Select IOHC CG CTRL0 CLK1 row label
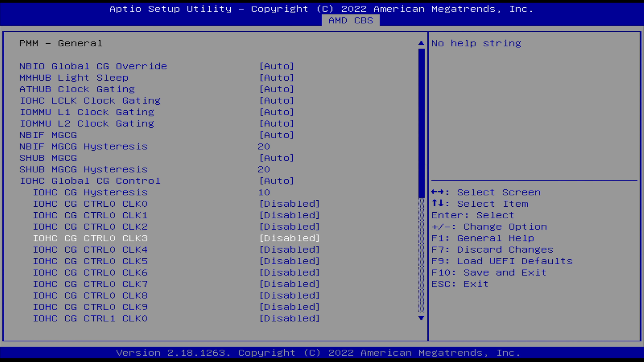The width and height of the screenshot is (644, 362). click(x=90, y=215)
